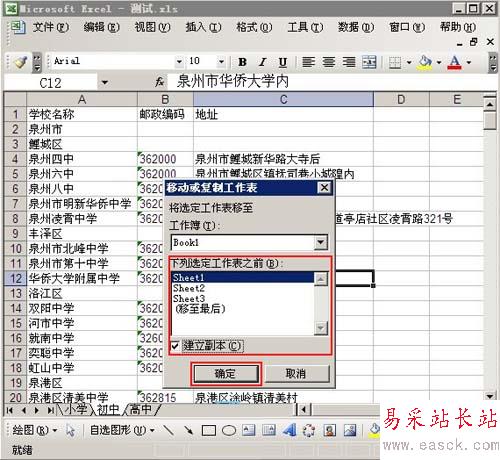Click the Format Painter brush icon
Screen dimensions: 500x460
click(21, 62)
